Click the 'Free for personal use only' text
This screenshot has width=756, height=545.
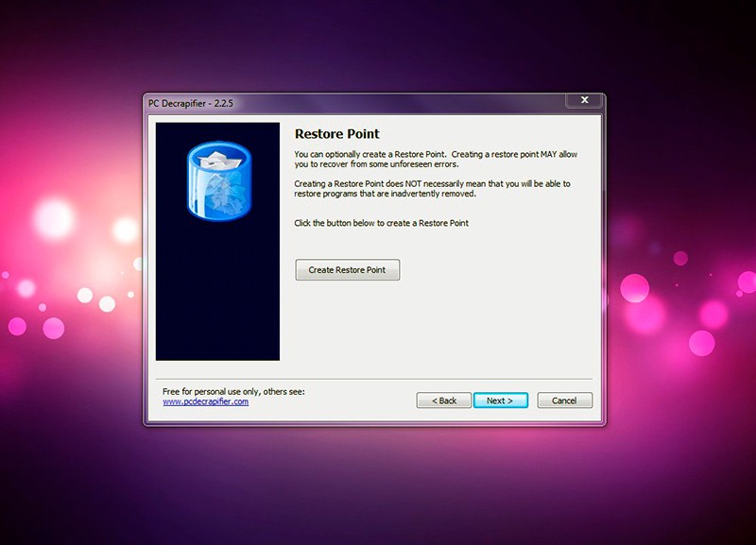(233, 391)
